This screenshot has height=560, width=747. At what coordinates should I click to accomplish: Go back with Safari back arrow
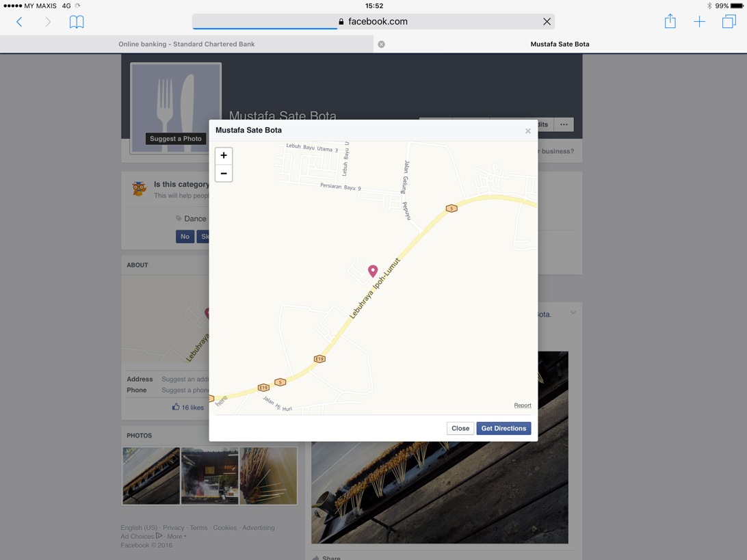click(19, 21)
